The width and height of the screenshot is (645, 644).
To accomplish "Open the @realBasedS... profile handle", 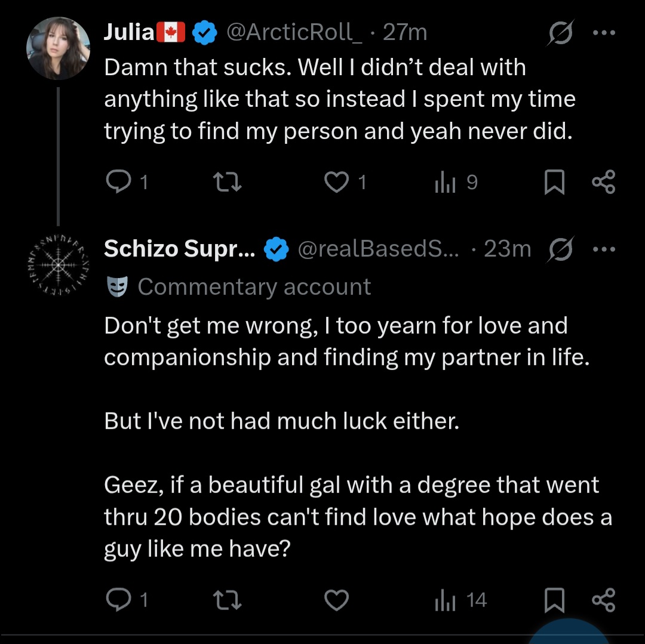I will 377,249.
